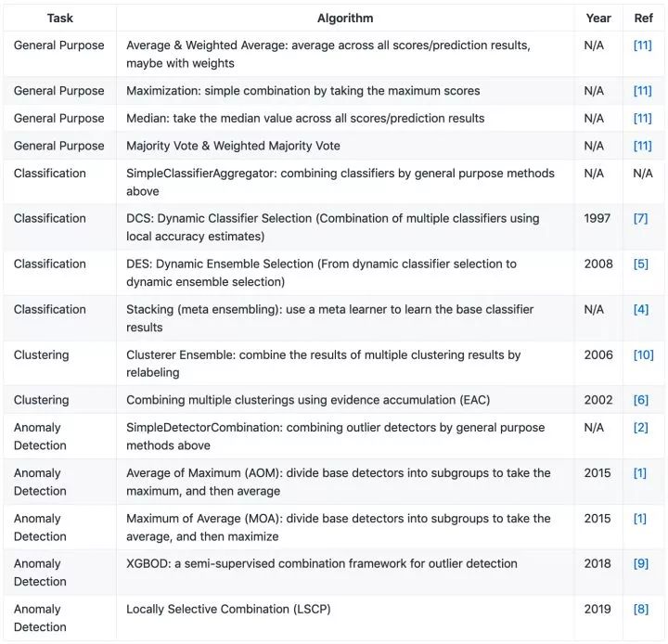Open reference [11] in the Maximization row

642,91
